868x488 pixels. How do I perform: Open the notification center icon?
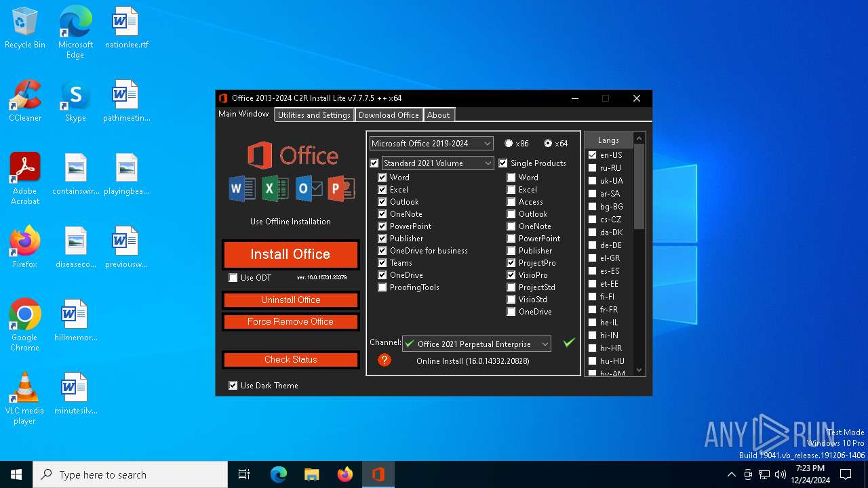pos(846,474)
